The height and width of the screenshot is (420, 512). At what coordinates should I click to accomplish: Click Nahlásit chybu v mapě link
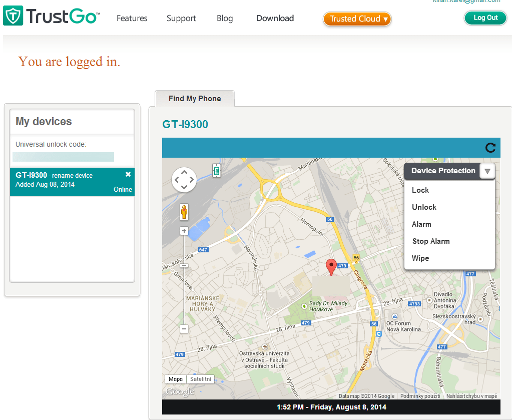[472, 396]
